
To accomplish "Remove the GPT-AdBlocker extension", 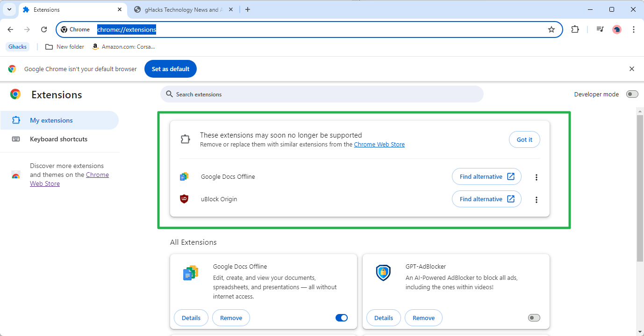I will 424,318.
